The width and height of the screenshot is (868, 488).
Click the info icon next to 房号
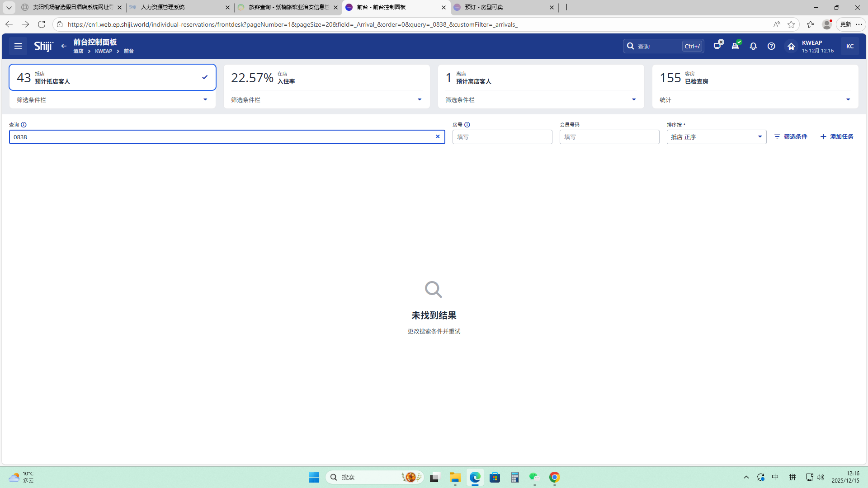(x=467, y=125)
